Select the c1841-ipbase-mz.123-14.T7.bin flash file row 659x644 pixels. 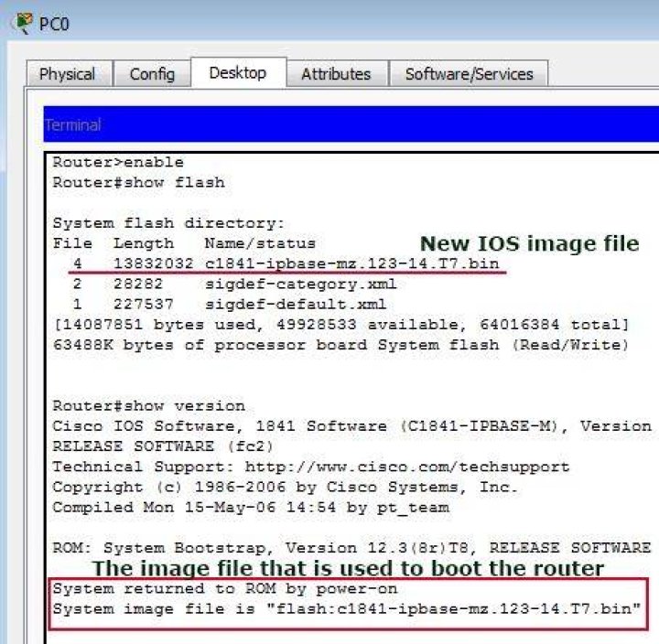(286, 263)
